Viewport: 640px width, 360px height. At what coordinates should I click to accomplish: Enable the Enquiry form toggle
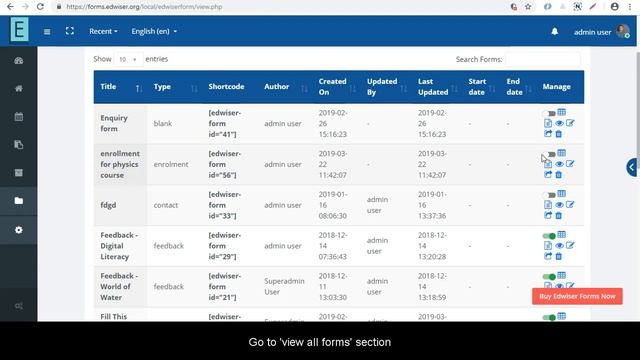coord(549,113)
